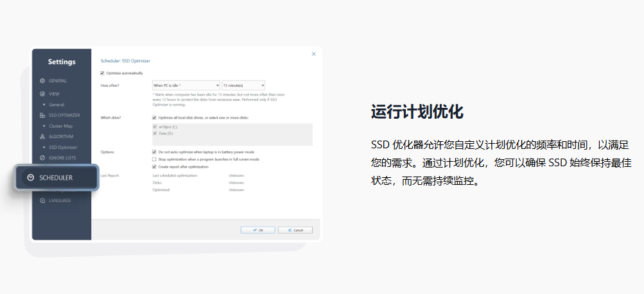Click the Settings title in sidebar
Screen dimensions: 644x294
(x=62, y=62)
